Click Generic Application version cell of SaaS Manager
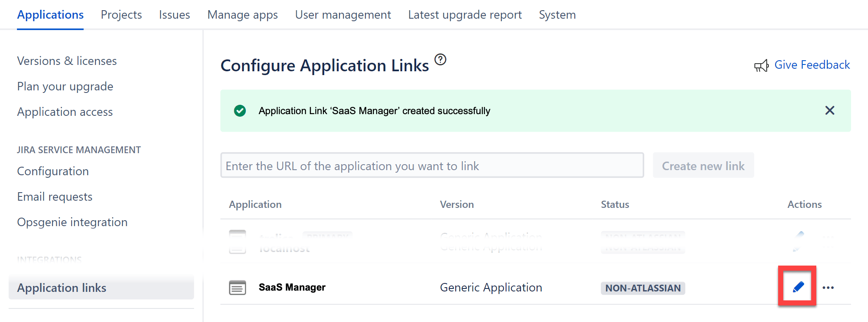The image size is (868, 322). 491,288
